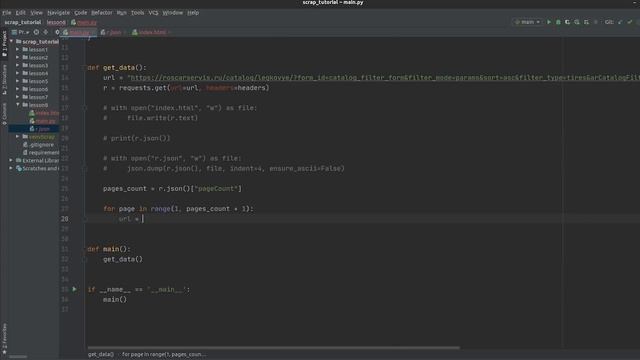Click scrap_tutorial breadcrumb in navigation bar
The image size is (640, 360).
[23, 22]
